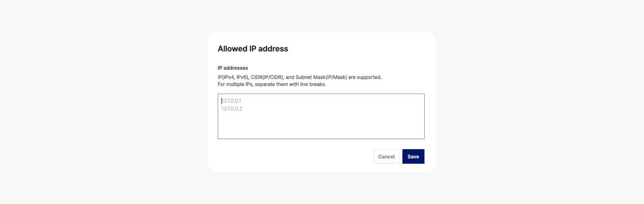Click "CIDR(IP/CIDR)" in the help text
The width and height of the screenshot is (644, 204).
click(267, 77)
